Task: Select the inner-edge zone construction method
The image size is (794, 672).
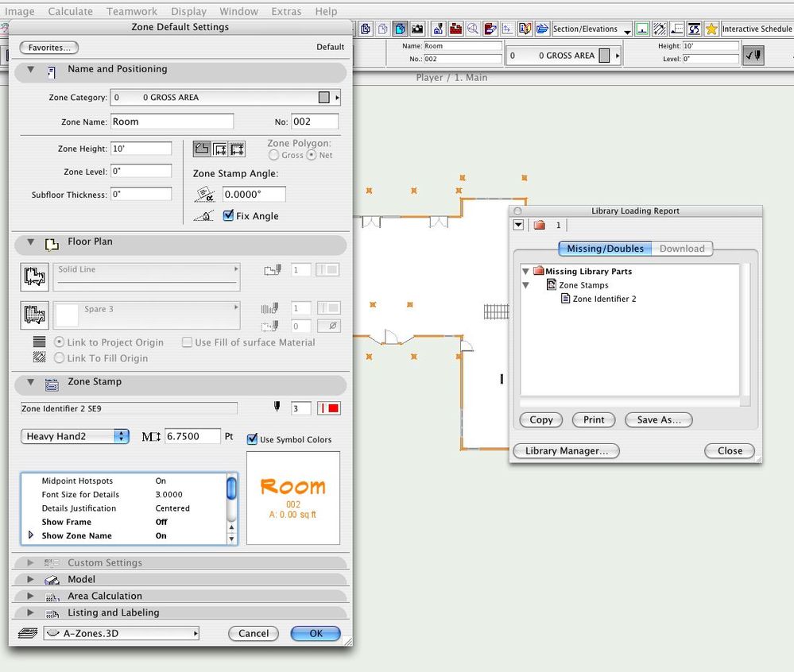Action: (219, 149)
